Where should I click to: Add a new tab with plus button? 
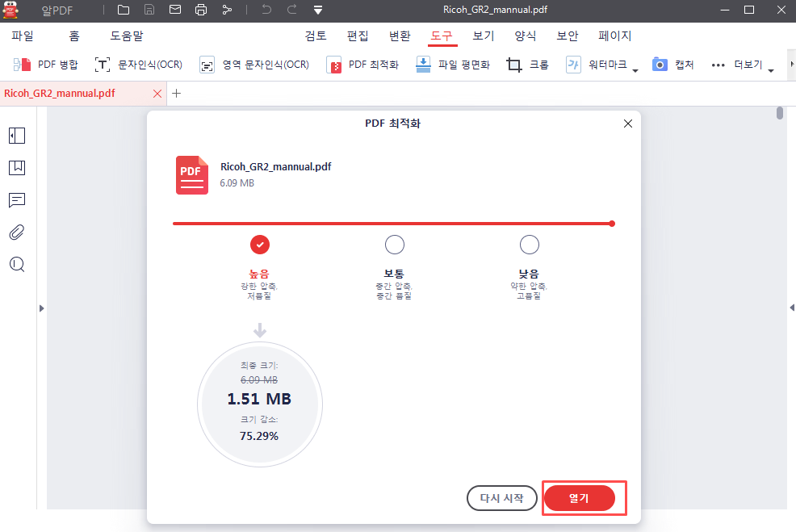(177, 94)
